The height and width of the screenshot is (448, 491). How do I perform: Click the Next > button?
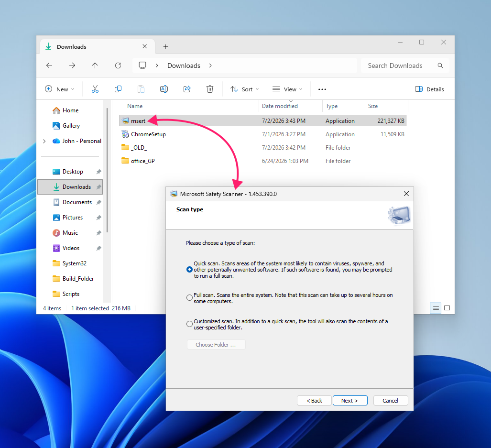350,400
